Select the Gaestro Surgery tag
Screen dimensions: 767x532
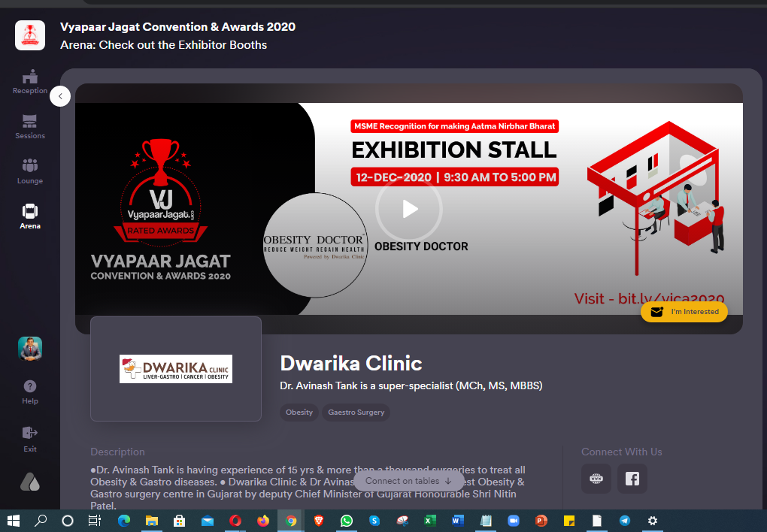(356, 413)
